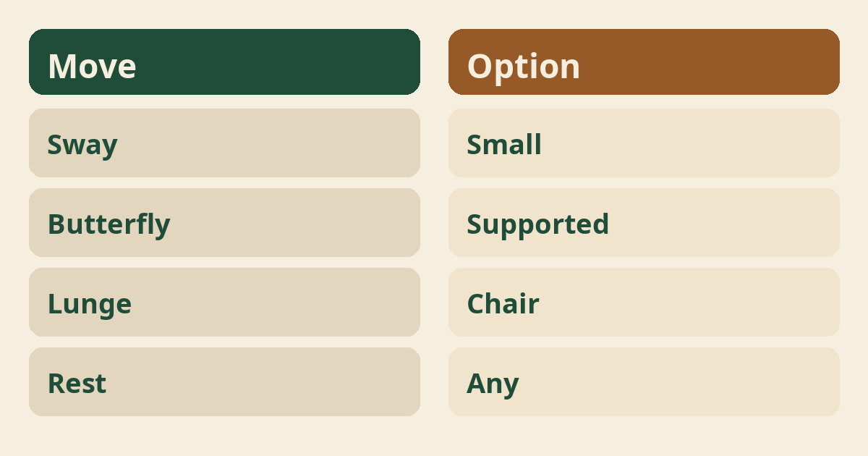Select the Chair option cell
The height and width of the screenshot is (456, 868).
[x=644, y=302]
